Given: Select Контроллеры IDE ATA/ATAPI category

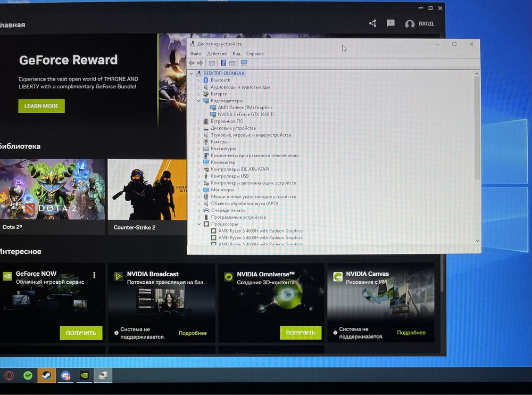Looking at the screenshot, I should click(240, 169).
